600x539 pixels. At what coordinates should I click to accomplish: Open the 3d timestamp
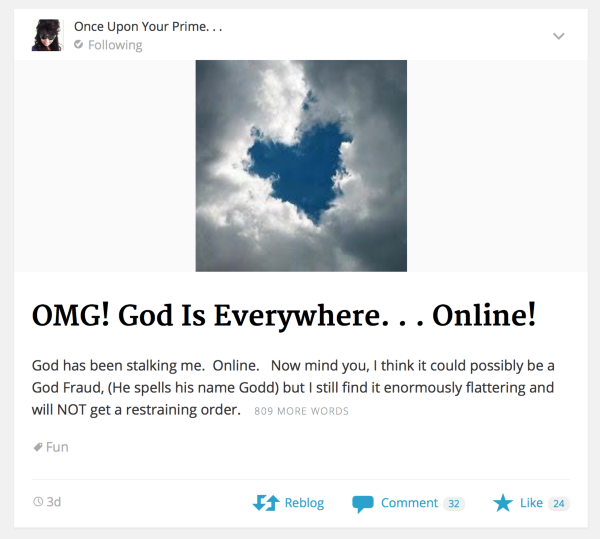tap(54, 502)
